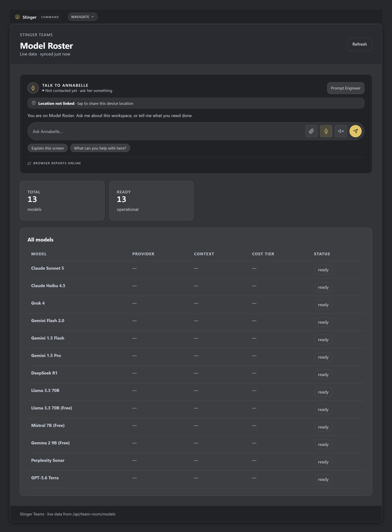This screenshot has width=392, height=532.
Task: Select the Claude Haiku 4.5 model name
Action: point(48,286)
